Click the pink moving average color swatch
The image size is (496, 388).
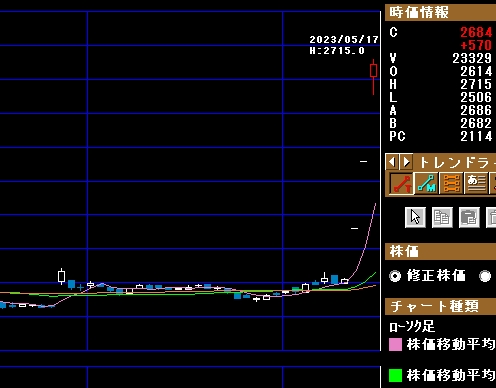[395, 345]
